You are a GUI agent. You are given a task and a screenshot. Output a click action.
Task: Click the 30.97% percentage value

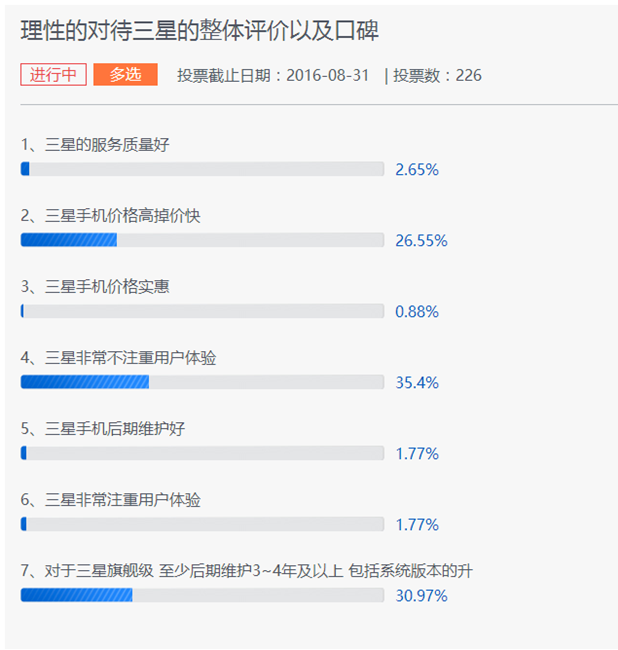(x=421, y=596)
